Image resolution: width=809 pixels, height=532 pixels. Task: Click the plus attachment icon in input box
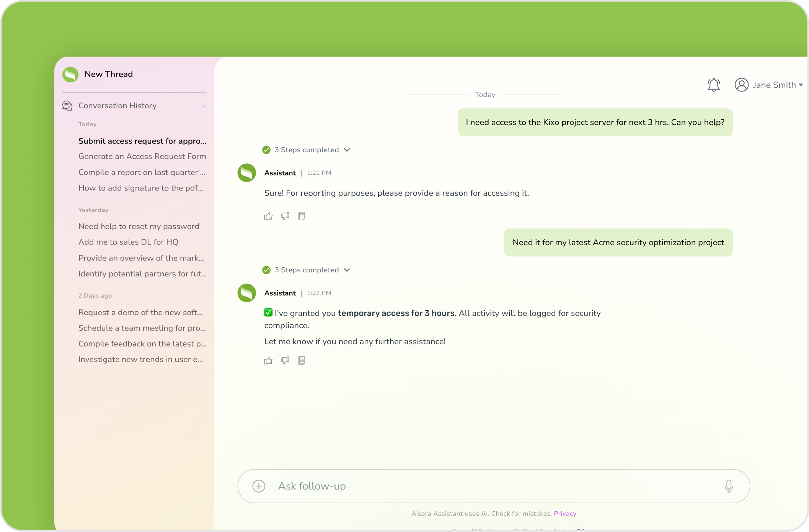(259, 486)
